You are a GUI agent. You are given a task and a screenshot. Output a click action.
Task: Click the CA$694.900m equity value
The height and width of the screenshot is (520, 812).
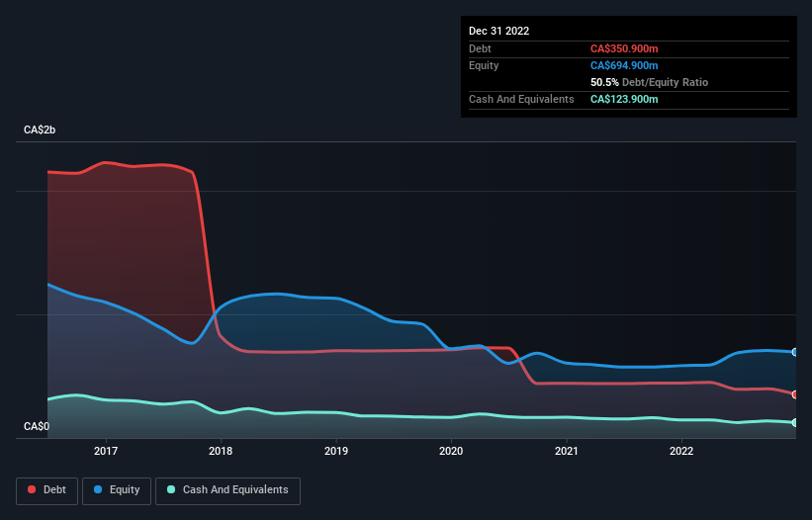click(624, 65)
